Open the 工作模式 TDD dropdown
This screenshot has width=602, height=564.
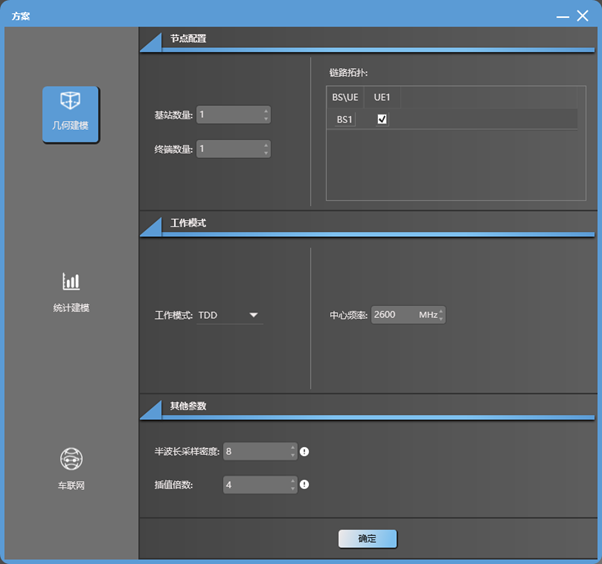[x=253, y=315]
